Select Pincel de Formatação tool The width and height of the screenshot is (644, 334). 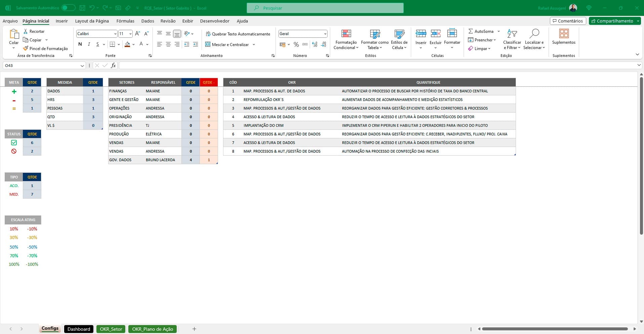[46, 48]
